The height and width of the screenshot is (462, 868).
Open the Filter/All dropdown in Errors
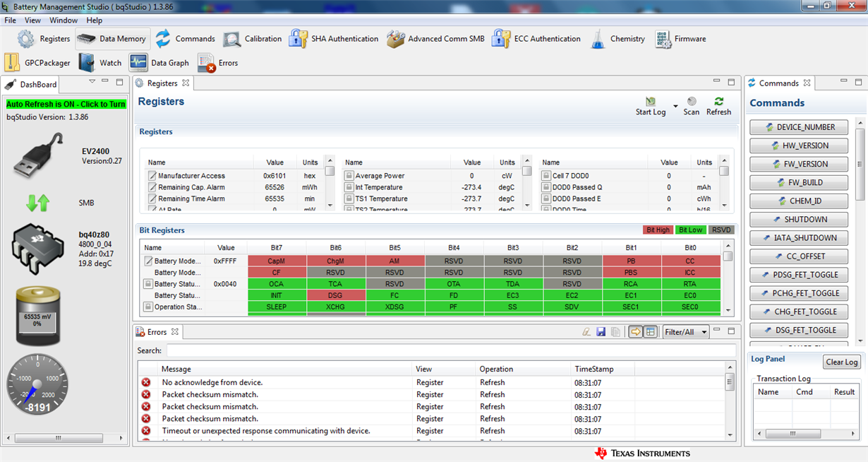coord(686,332)
